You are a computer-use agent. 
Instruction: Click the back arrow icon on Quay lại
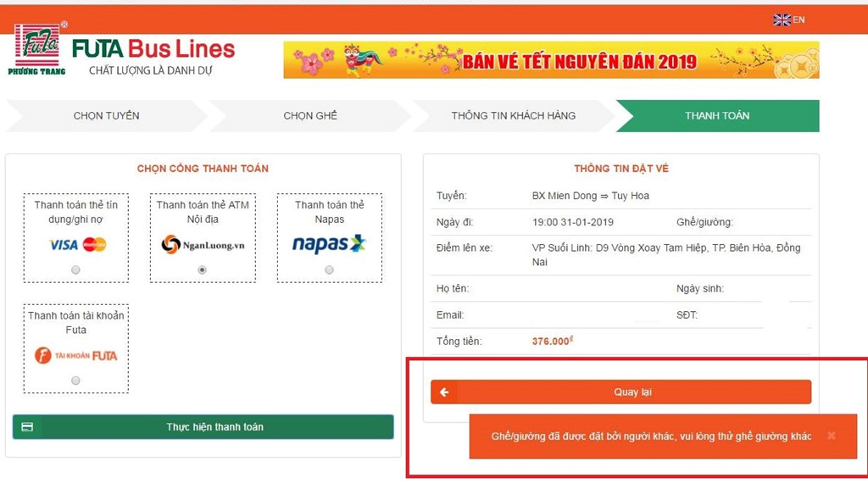pos(444,392)
